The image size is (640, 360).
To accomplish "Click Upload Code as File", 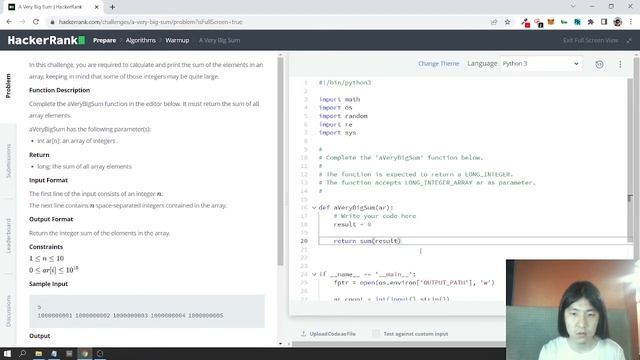I will pyautogui.click(x=332, y=334).
